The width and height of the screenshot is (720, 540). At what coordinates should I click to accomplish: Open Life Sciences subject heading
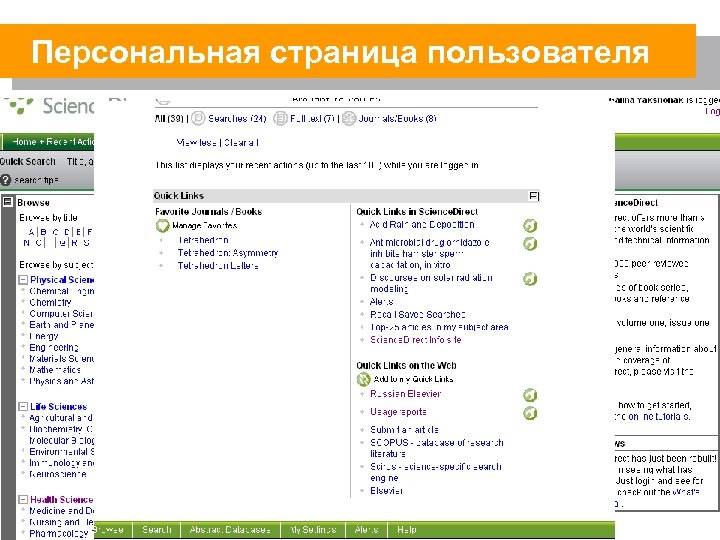(x=58, y=406)
